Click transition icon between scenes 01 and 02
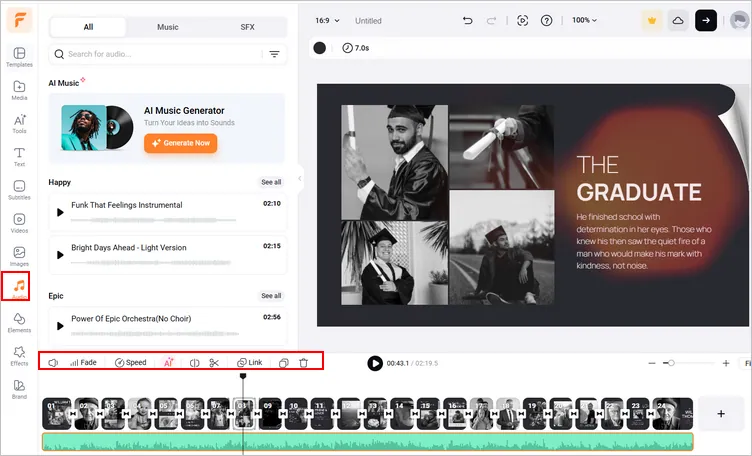Screen dimensions: 752x456 73,414
